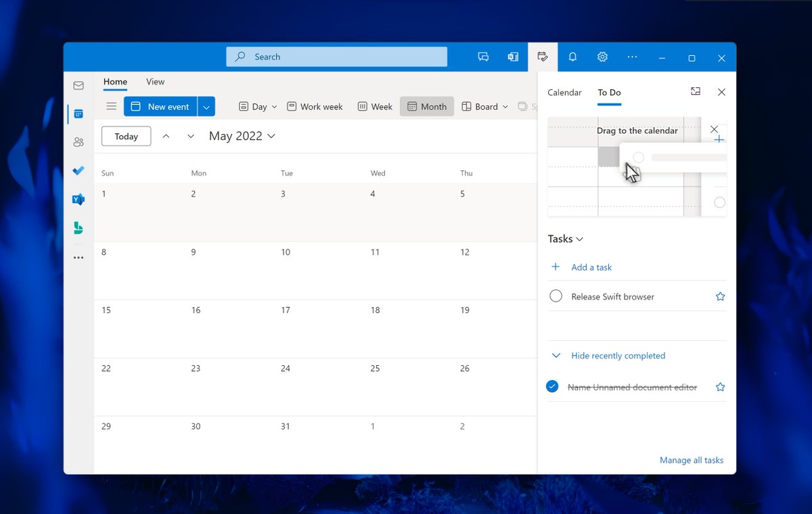Open Manage all tasks link

692,460
